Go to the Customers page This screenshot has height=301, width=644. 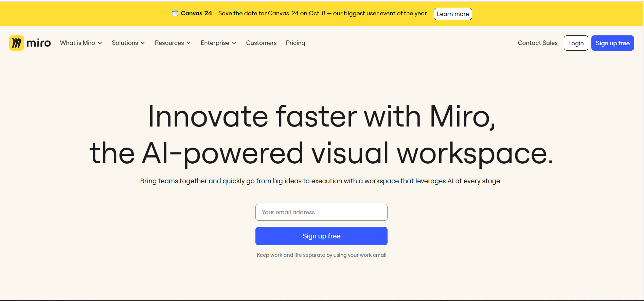261,43
